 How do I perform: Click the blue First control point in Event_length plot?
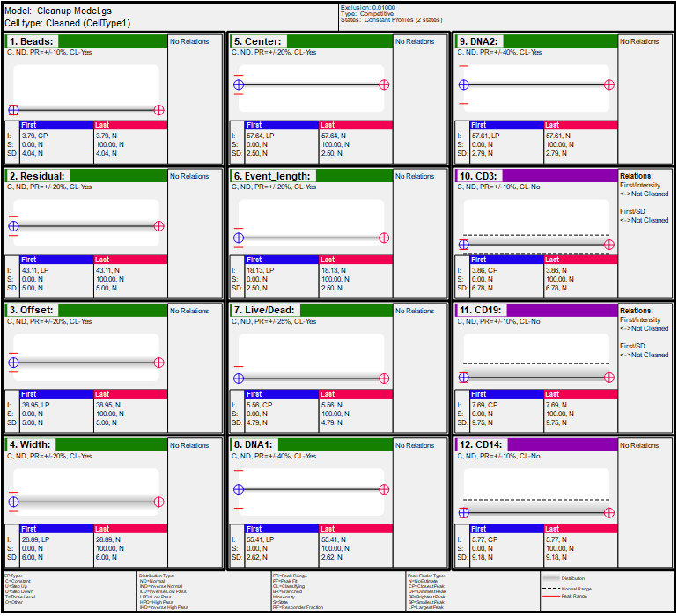tap(239, 238)
